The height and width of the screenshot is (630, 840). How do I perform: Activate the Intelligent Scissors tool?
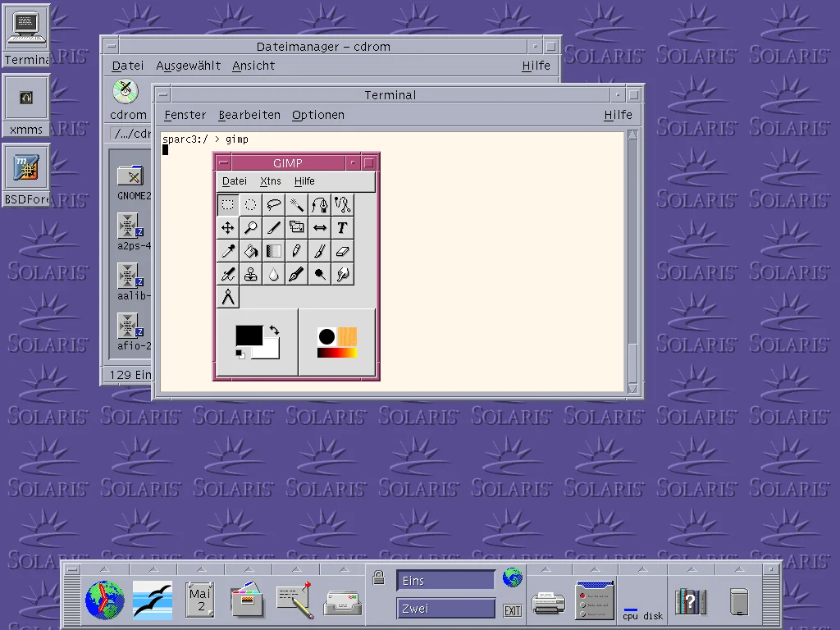pos(343,204)
